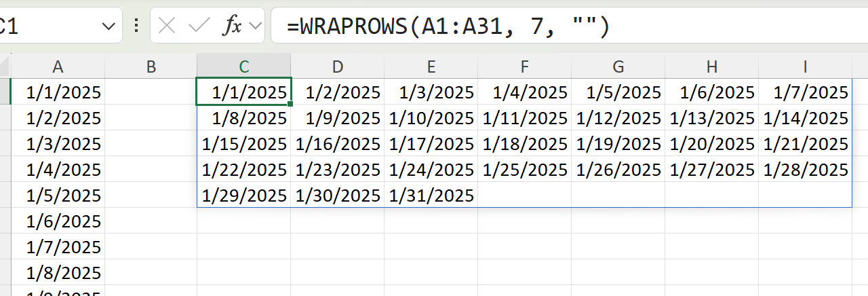868x296 pixels.
Task: Click the Cancel (X) formula icon
Action: [x=166, y=26]
